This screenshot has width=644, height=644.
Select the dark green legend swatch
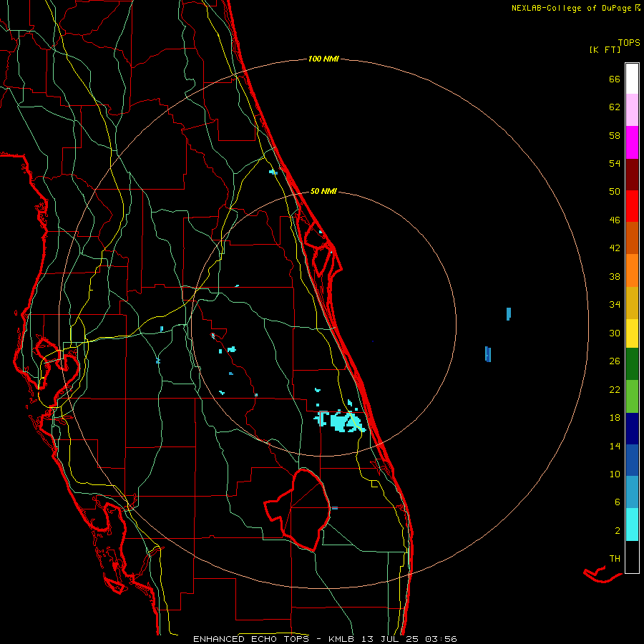[632, 364]
